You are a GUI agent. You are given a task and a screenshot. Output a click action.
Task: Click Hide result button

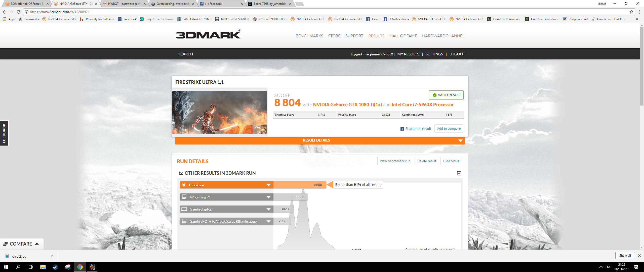tap(451, 161)
